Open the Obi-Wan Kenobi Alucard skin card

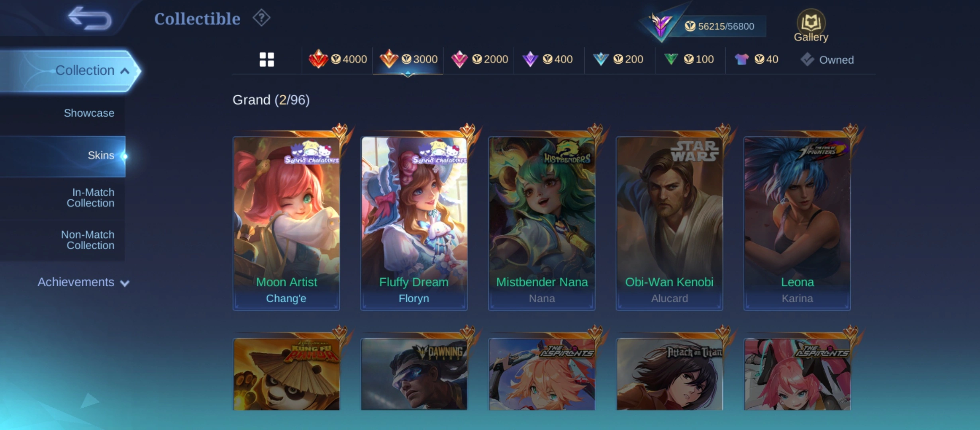point(669,223)
